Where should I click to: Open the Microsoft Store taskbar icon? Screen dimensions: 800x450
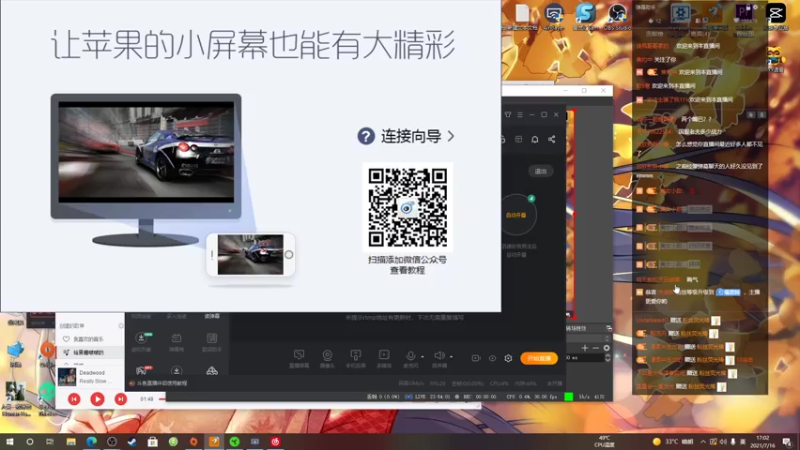coord(153,441)
